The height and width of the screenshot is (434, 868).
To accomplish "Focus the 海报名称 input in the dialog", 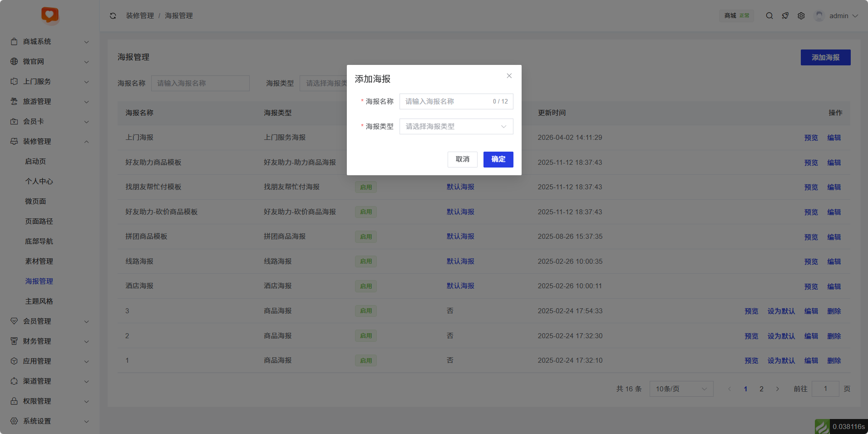I will pos(445,102).
